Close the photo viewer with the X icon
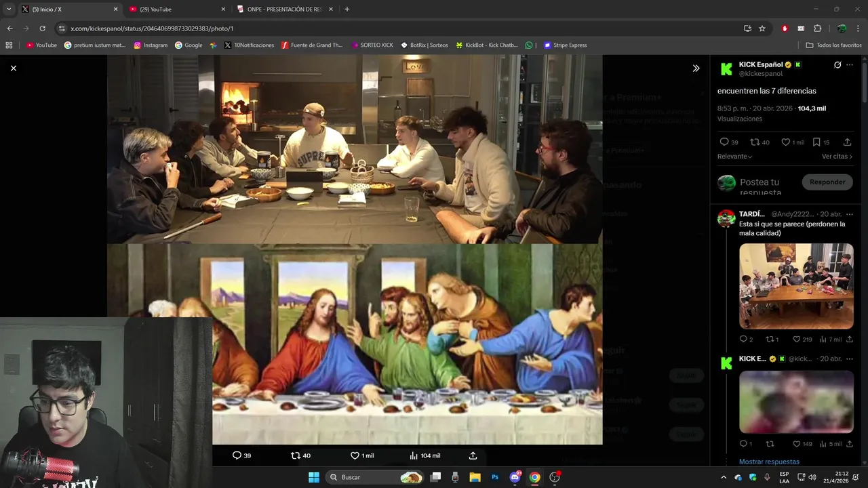868x488 pixels. (13, 68)
